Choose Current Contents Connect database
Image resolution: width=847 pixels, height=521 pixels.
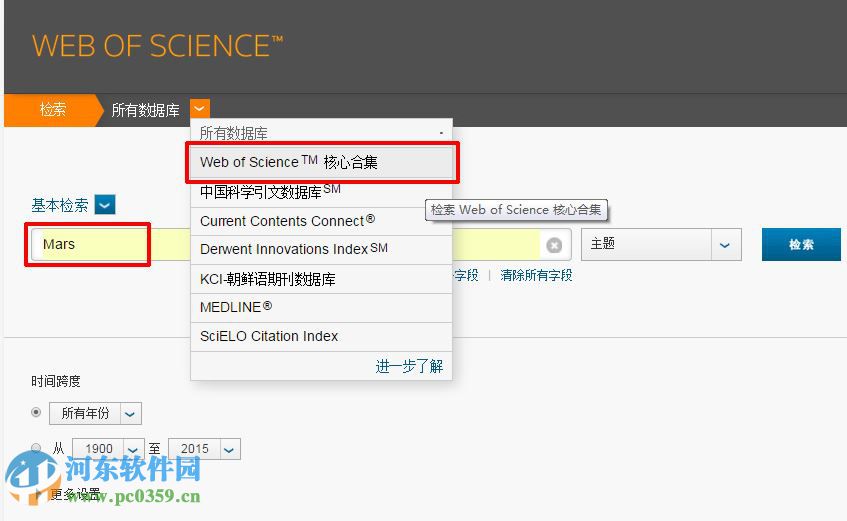(321, 221)
